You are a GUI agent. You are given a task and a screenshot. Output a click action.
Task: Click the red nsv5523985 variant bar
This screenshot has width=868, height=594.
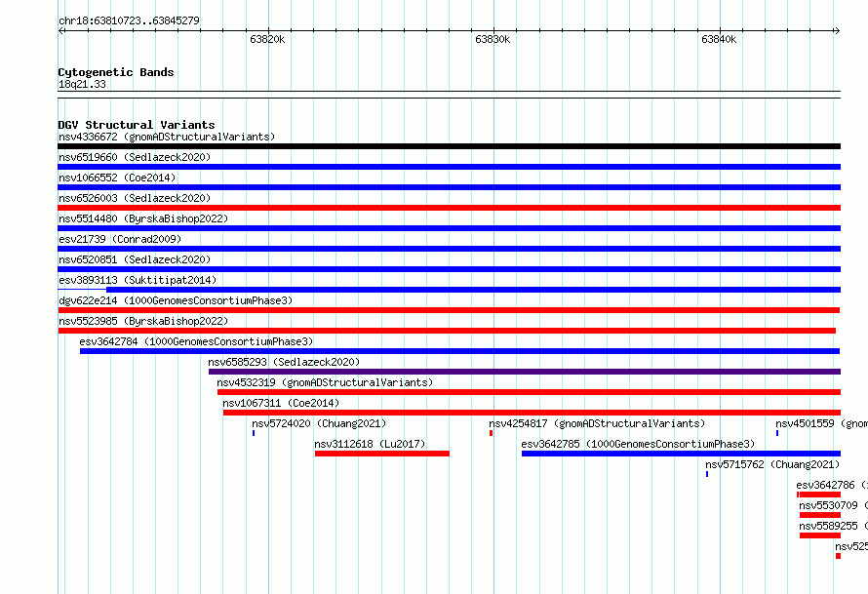pyautogui.click(x=447, y=331)
